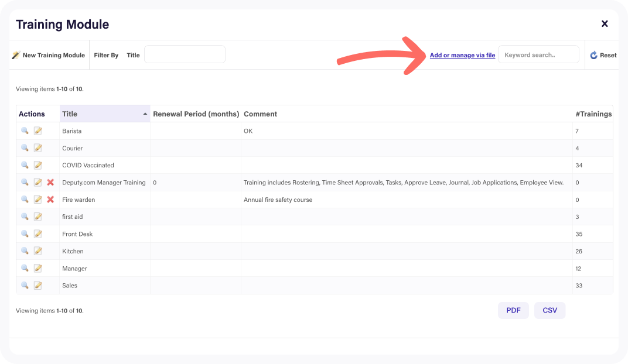Export the list as PDF
Screen dimensions: 628x364
tap(513, 310)
